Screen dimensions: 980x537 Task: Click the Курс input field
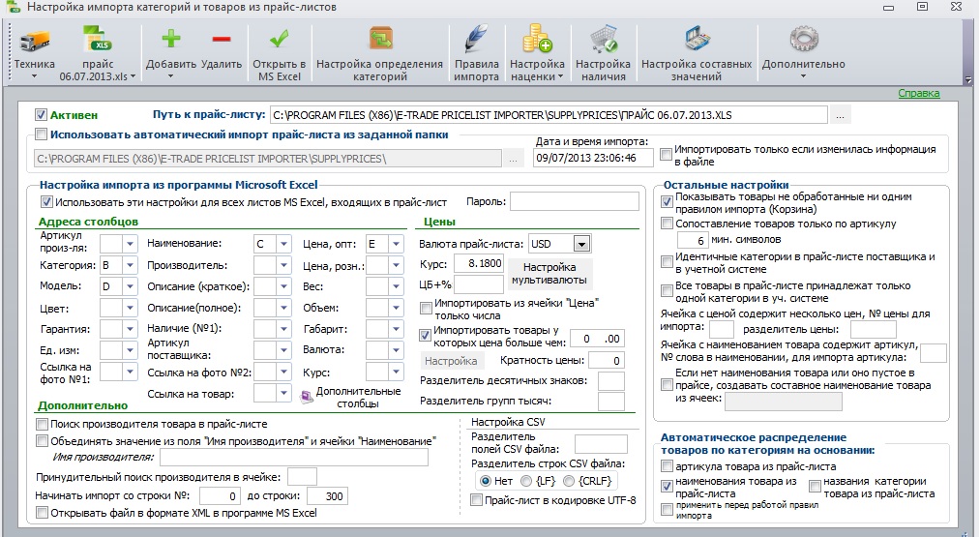click(x=479, y=263)
